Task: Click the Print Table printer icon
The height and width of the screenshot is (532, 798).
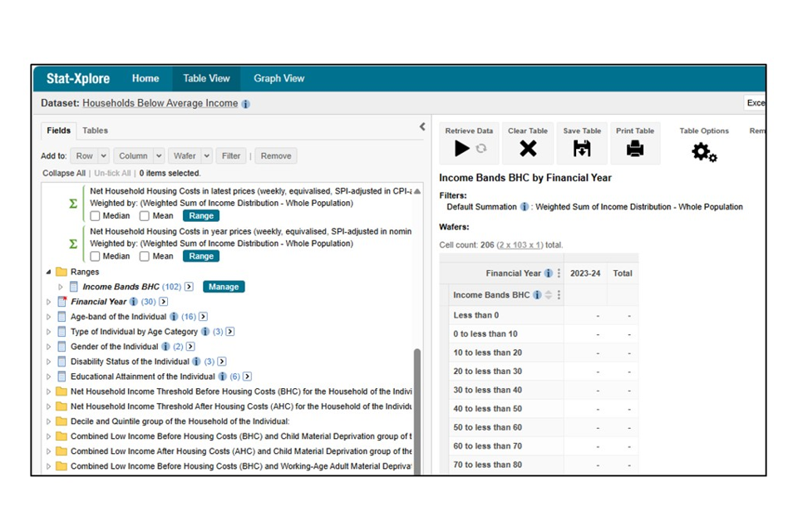Action: 635,149
